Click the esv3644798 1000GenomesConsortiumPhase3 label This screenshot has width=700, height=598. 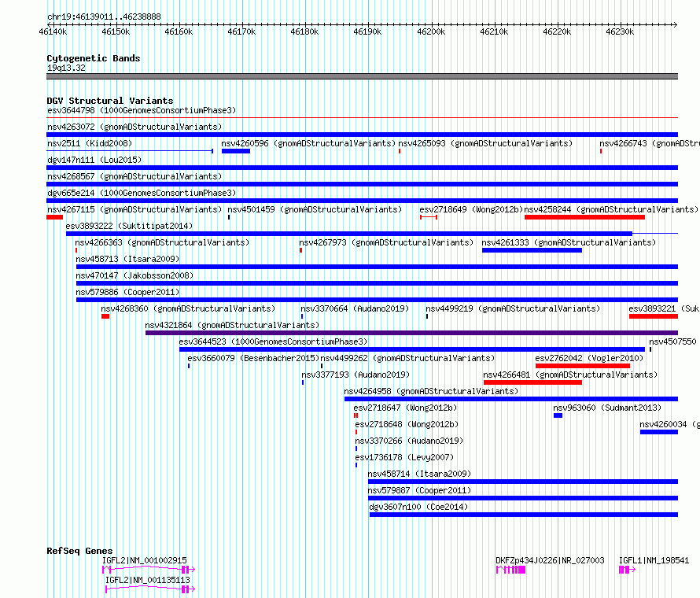click(142, 110)
